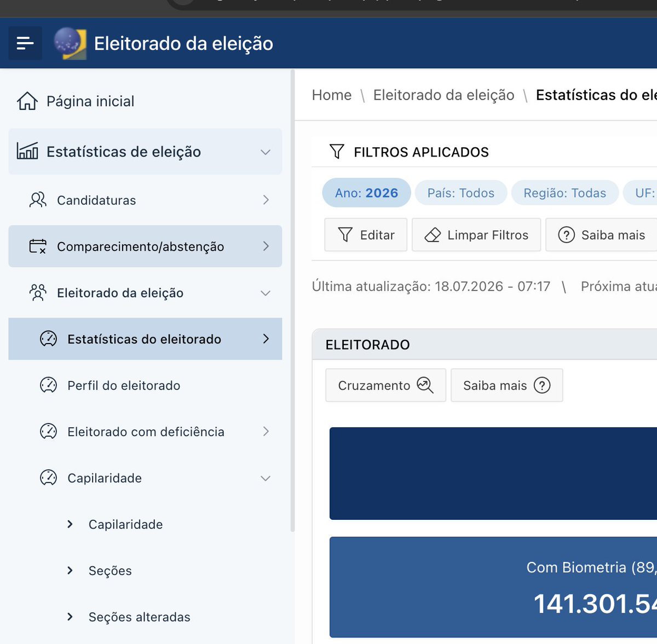657x644 pixels.
Task: Click the eraser icon on Limpar Filtros
Action: pos(433,235)
